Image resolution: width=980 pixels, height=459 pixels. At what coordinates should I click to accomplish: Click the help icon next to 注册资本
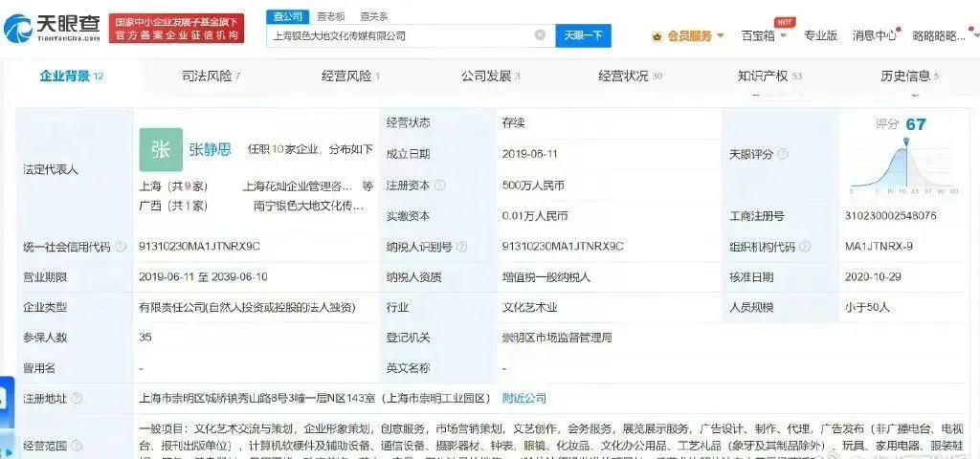pyautogui.click(x=440, y=185)
